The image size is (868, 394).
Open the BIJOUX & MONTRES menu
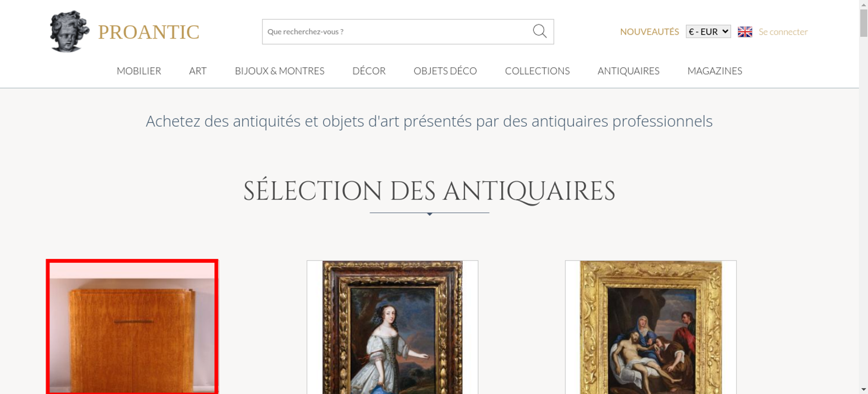pos(279,71)
